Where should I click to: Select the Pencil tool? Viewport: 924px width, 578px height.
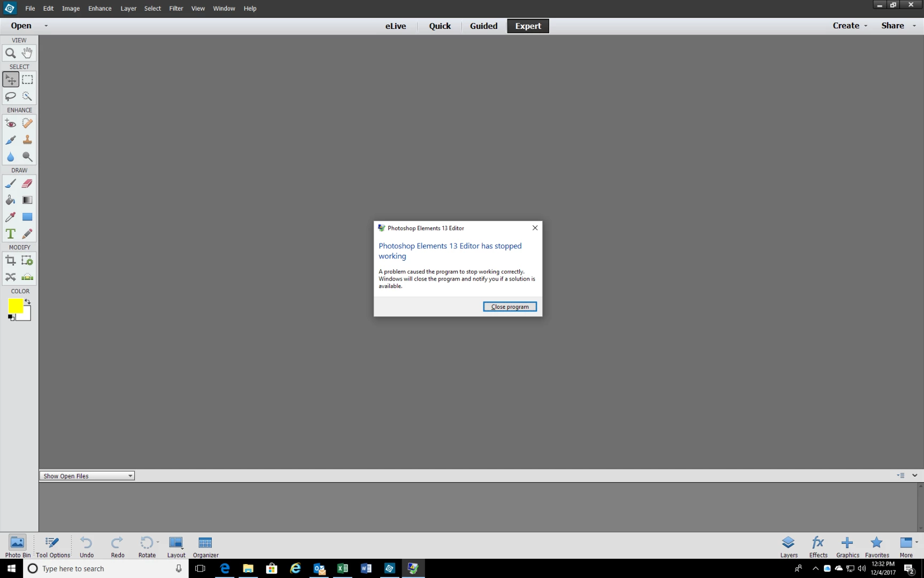pos(27,234)
